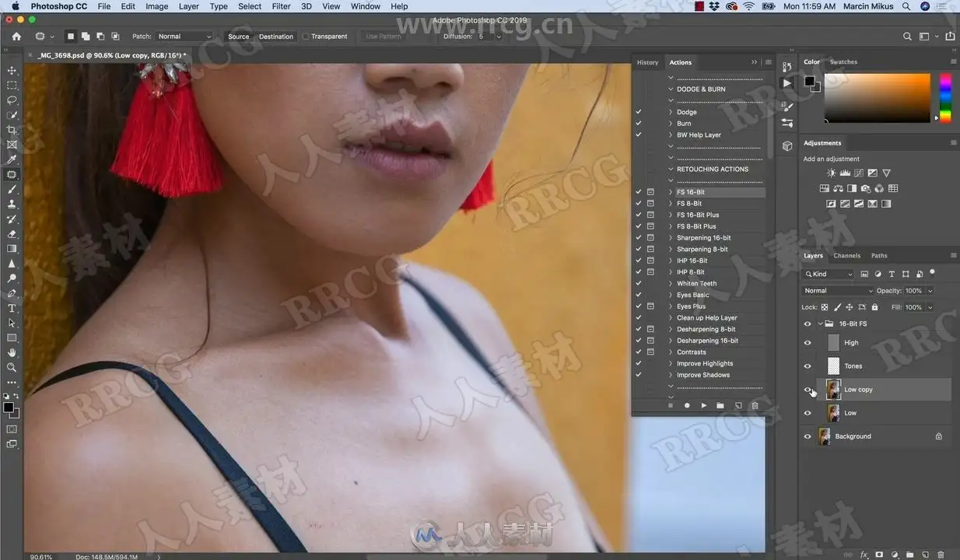
Task: Click the Source button
Action: click(x=239, y=37)
